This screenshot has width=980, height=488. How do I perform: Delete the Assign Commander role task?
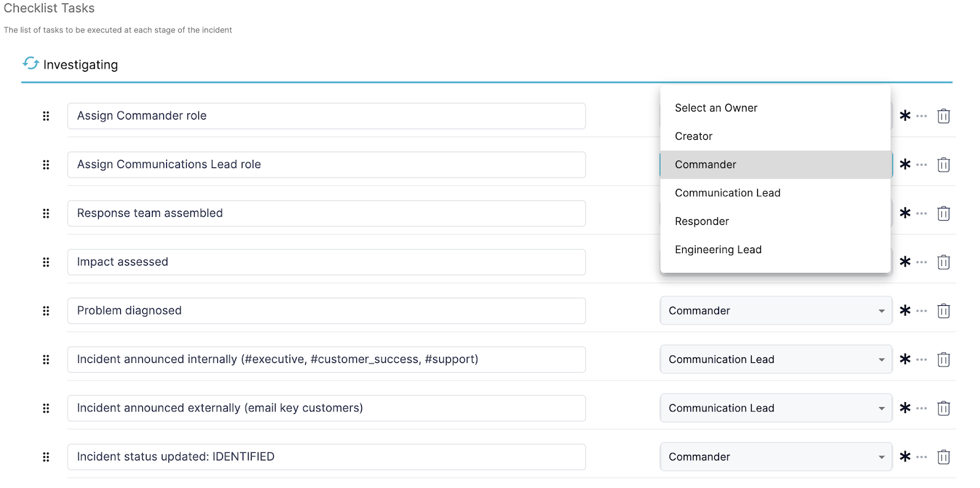943,116
